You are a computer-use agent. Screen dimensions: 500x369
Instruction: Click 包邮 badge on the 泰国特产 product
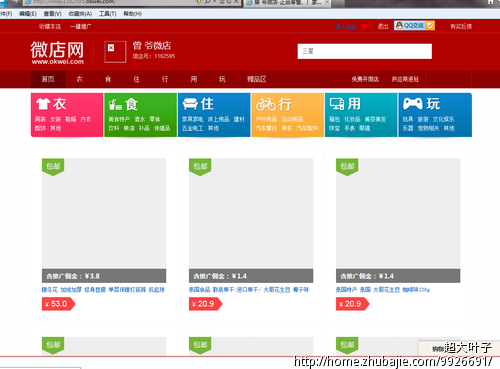[347, 167]
